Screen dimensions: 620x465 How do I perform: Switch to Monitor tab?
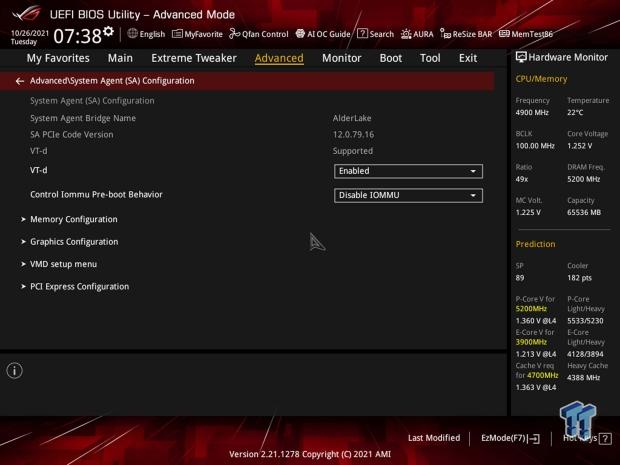(342, 58)
